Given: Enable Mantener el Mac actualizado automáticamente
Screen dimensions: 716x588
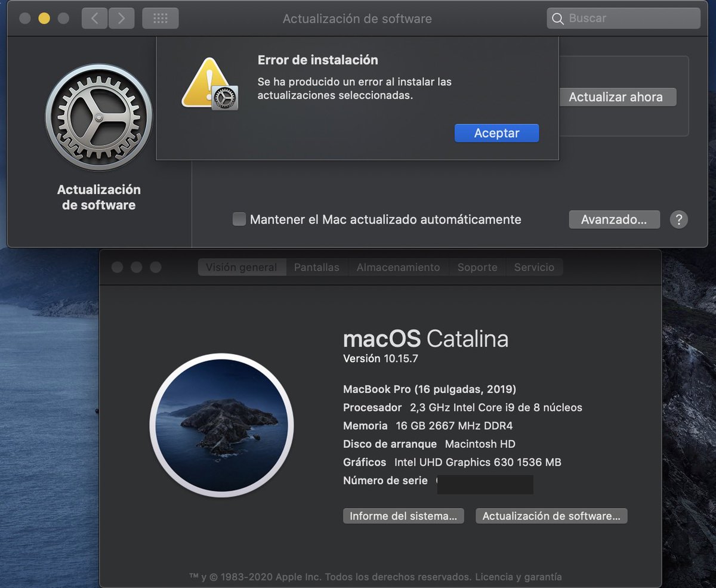Looking at the screenshot, I should click(x=239, y=219).
